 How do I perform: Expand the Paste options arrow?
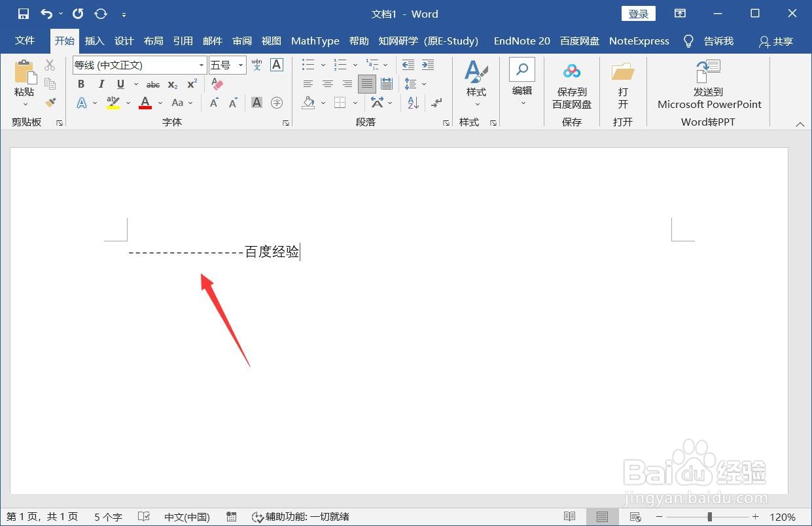(x=25, y=104)
